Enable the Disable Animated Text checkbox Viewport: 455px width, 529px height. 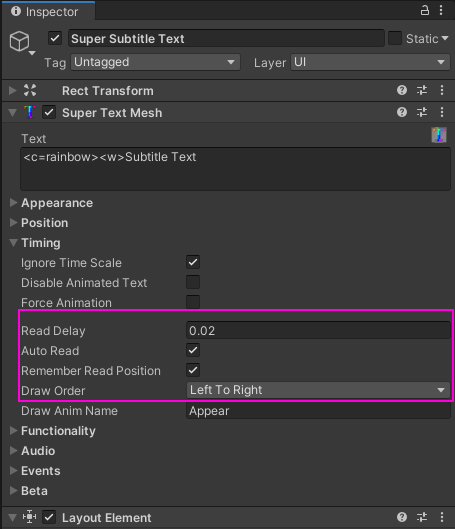pos(193,282)
